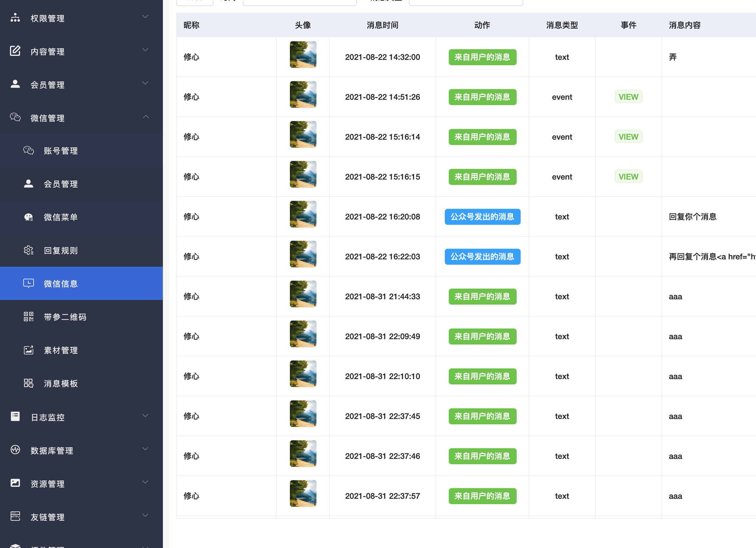Click the 素材管理 image icon
Viewport: 756px width, 548px height.
click(28, 350)
